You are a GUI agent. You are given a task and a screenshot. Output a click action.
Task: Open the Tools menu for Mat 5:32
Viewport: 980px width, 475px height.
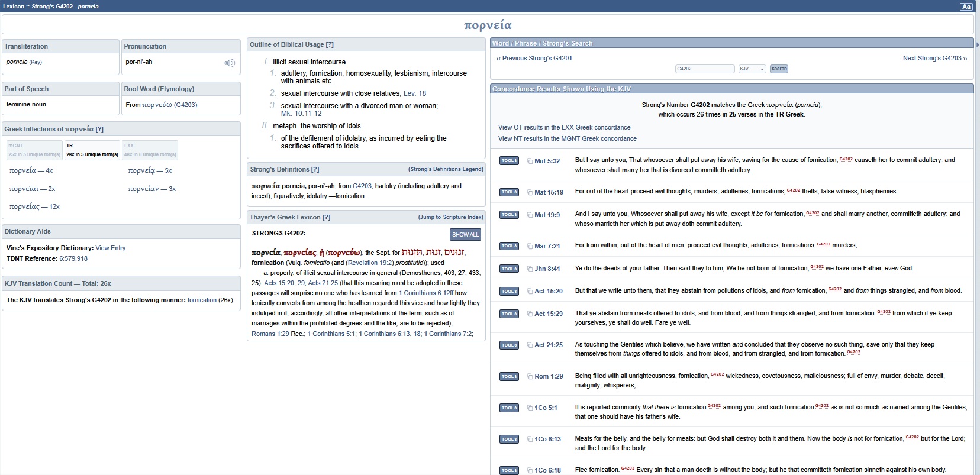pos(509,161)
